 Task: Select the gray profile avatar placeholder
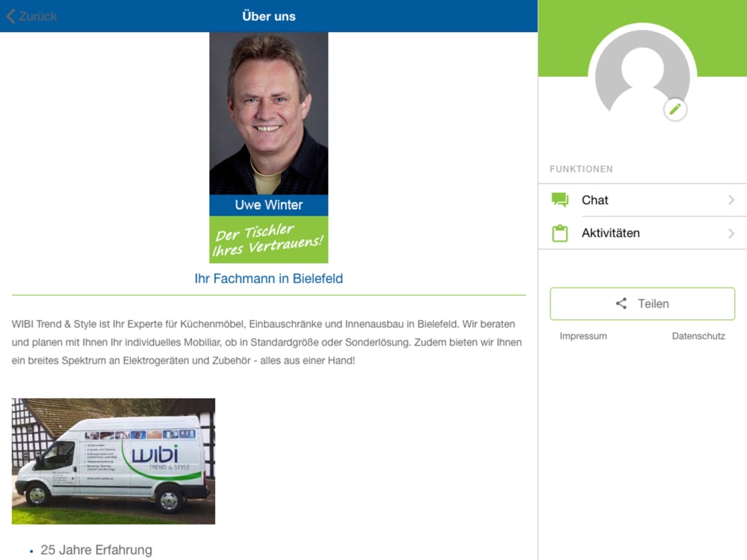(x=642, y=75)
